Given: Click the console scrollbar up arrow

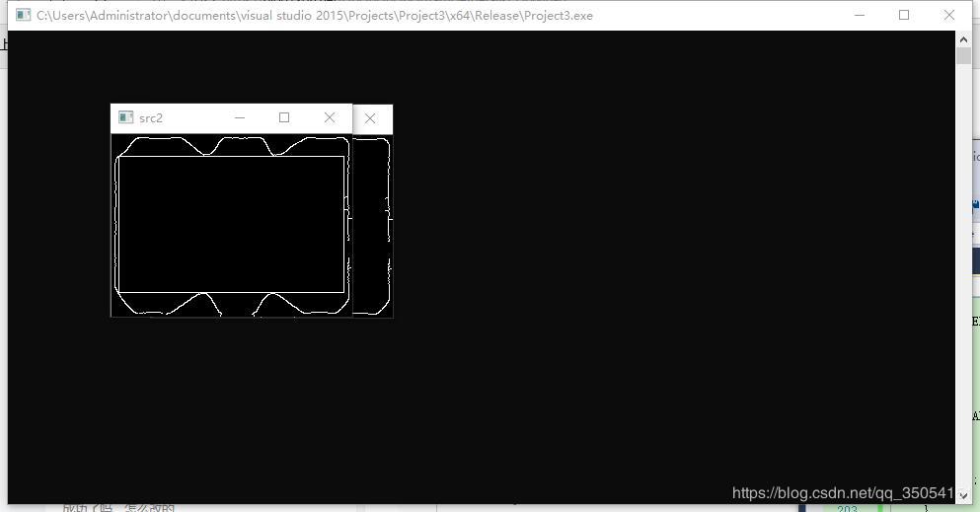Looking at the screenshot, I should point(963,39).
